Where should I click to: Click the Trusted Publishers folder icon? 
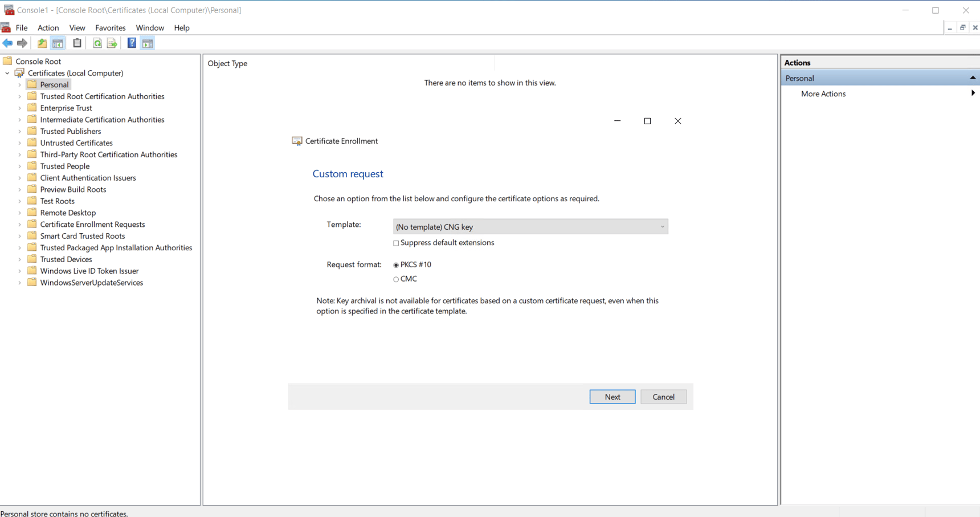click(32, 131)
